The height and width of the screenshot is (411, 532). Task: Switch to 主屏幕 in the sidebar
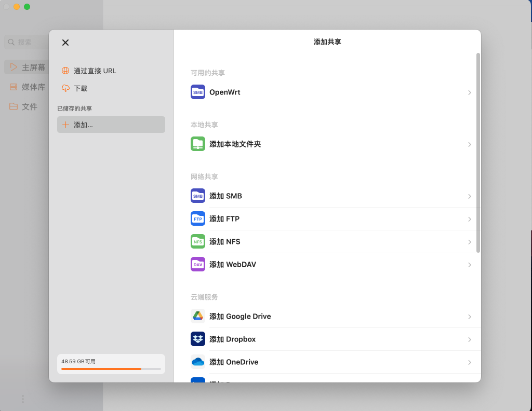[x=32, y=67]
